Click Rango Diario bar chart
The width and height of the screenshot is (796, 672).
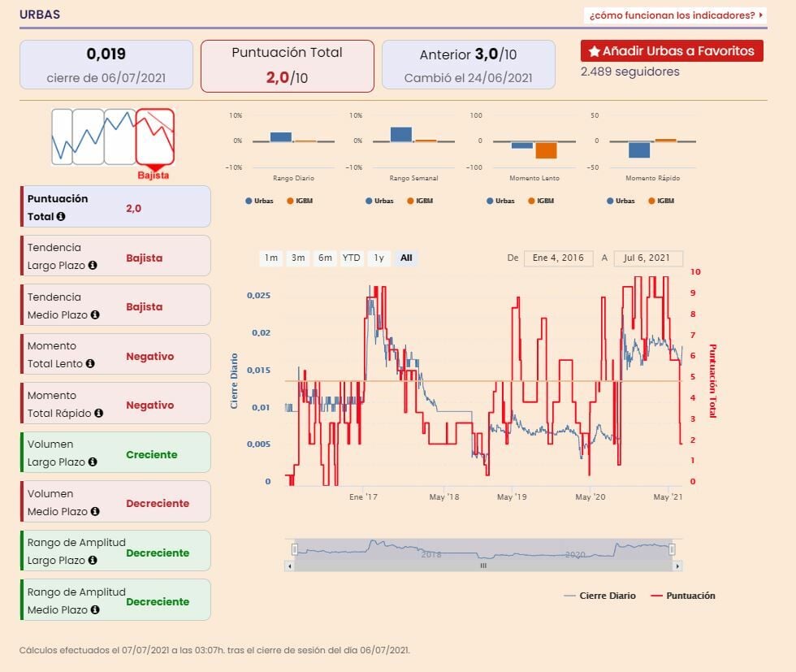(293, 141)
